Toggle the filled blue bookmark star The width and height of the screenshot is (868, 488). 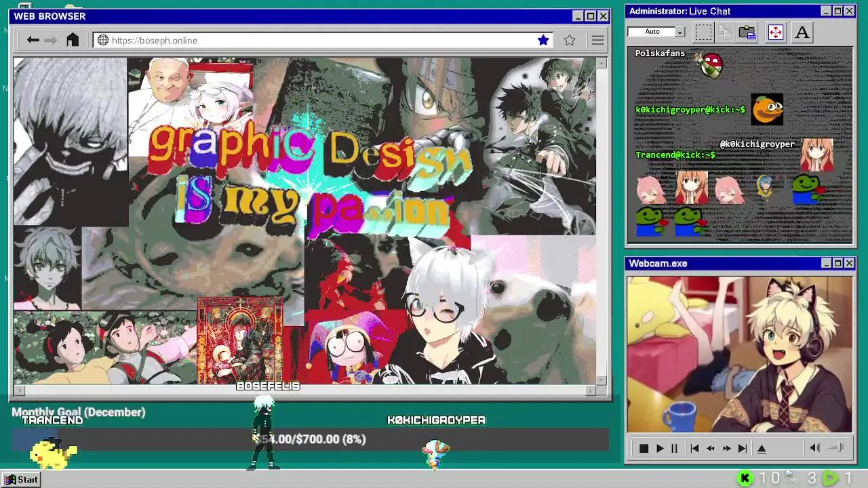pos(543,41)
